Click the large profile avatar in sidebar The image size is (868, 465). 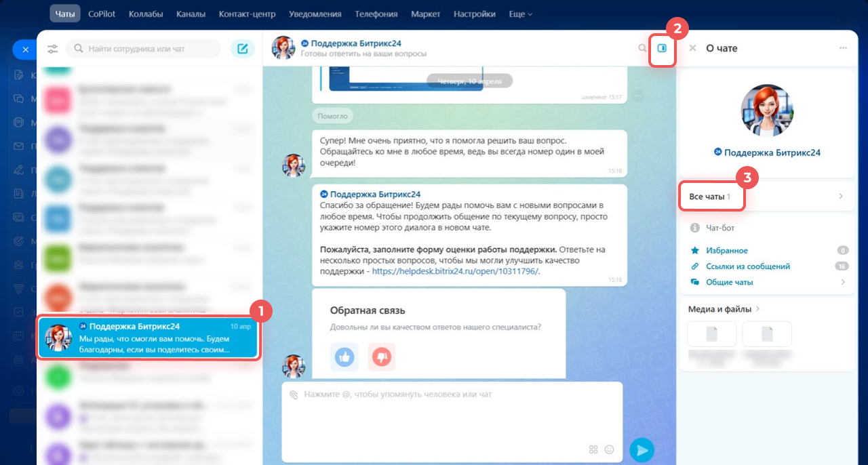(767, 112)
